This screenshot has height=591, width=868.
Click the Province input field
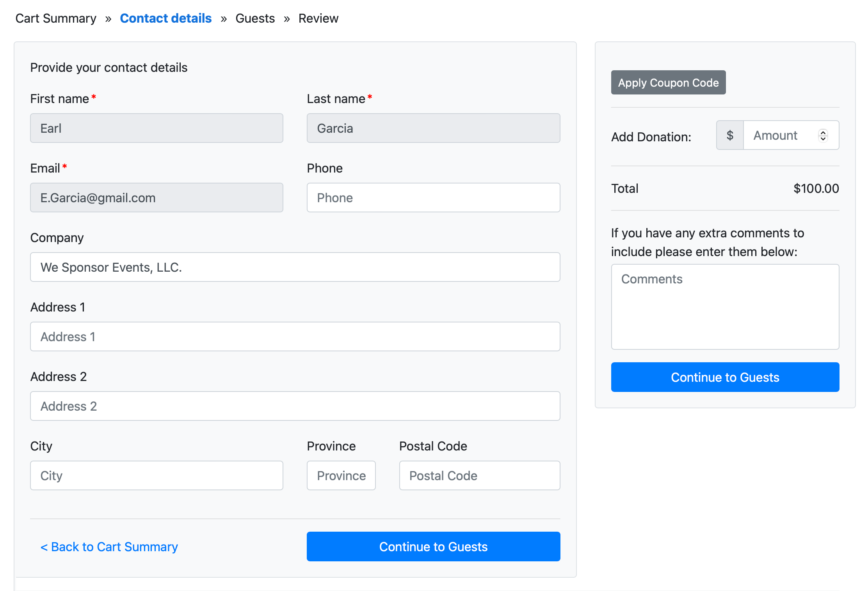coord(341,475)
